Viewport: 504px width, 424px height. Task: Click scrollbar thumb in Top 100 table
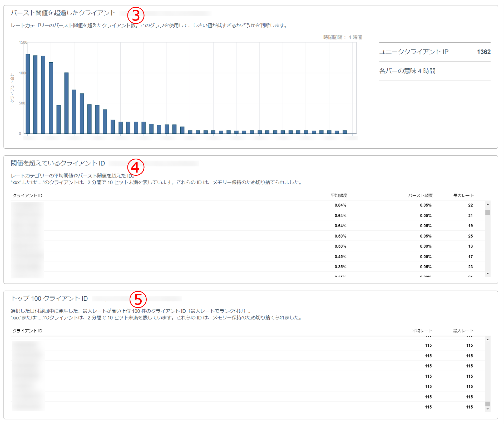488,404
